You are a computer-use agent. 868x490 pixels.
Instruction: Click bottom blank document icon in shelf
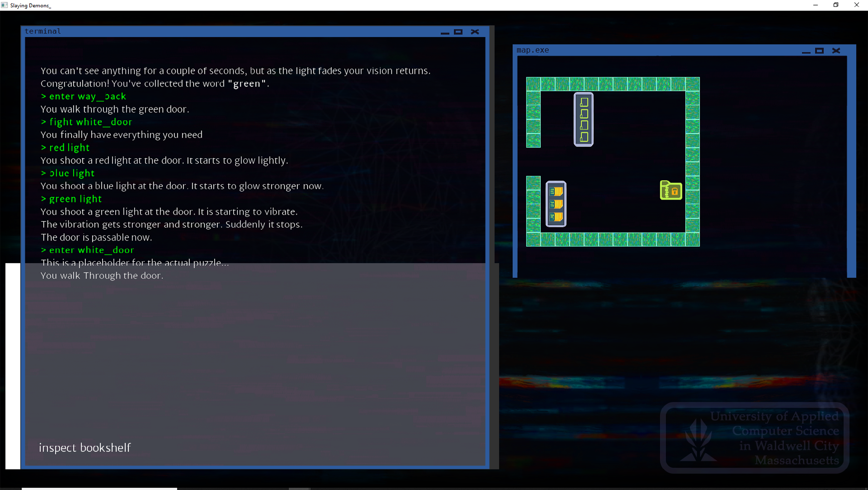point(584,137)
